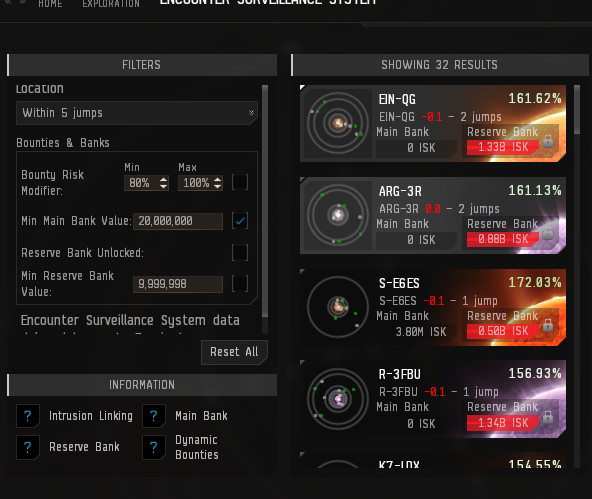Click the Min Main Bank Value field 20,000,000
592x499 pixels.
pyautogui.click(x=178, y=221)
